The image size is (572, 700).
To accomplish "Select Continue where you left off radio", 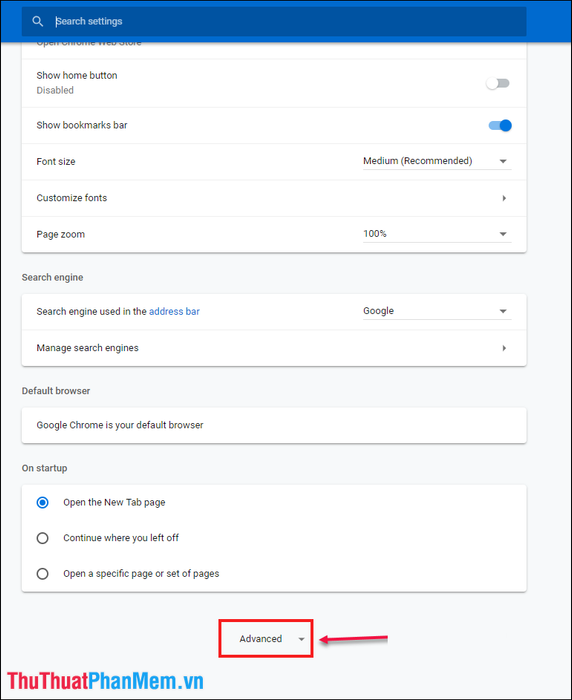I will click(x=42, y=538).
